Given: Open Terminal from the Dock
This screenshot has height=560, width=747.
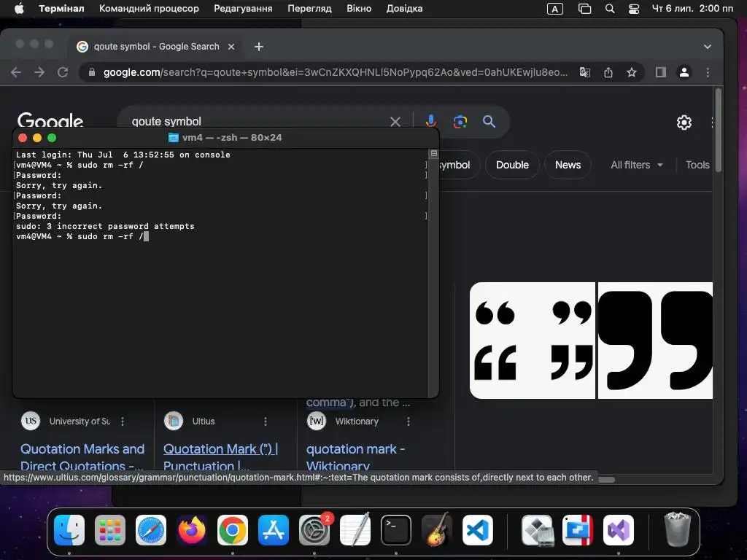Looking at the screenshot, I should [396, 530].
